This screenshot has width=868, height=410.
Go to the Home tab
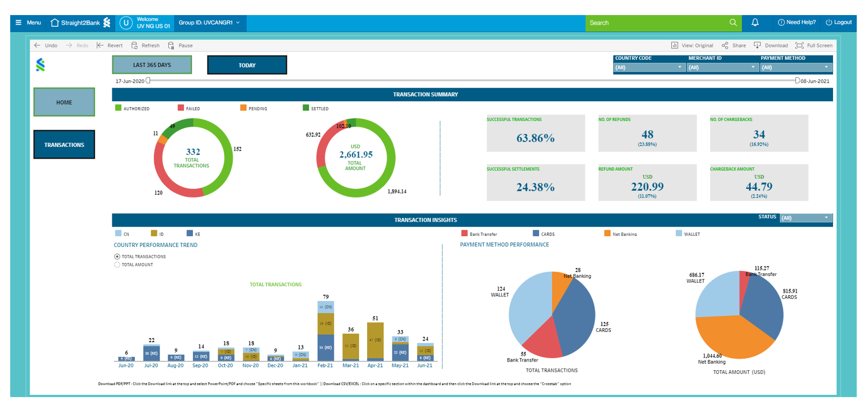[x=64, y=102]
